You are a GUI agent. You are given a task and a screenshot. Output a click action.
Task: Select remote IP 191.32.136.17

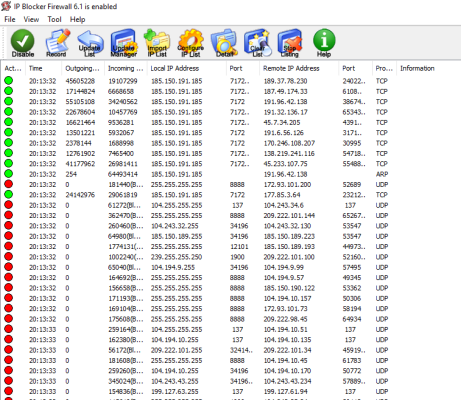285,112
